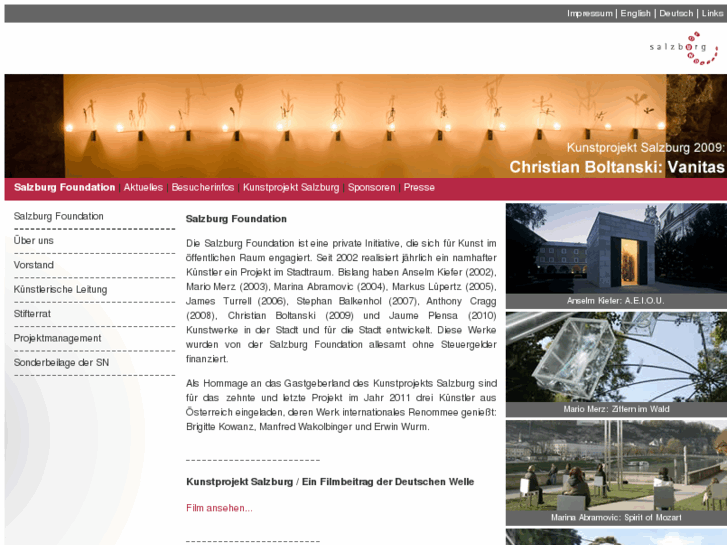Go to Vorstand sidebar entry
727x545 pixels.
point(33,265)
